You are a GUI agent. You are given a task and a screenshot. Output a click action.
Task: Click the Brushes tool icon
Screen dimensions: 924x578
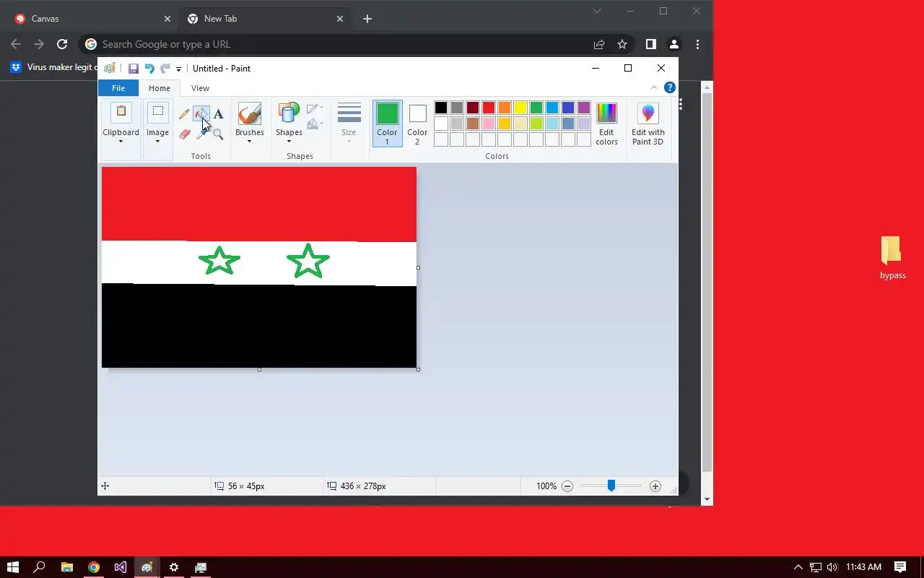click(x=250, y=113)
